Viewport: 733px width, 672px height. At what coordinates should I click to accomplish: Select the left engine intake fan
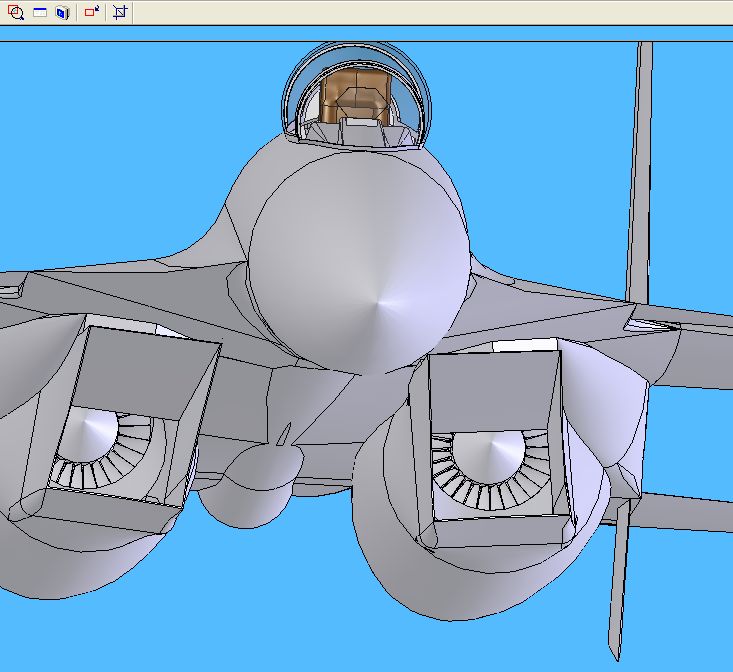(101, 450)
